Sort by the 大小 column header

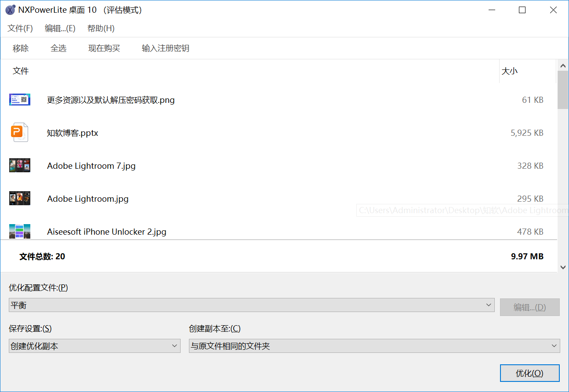point(510,71)
